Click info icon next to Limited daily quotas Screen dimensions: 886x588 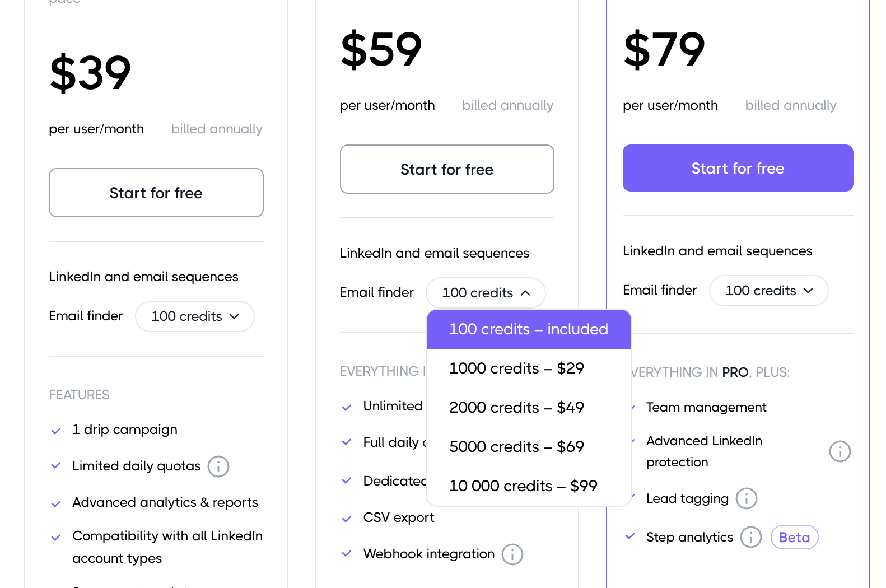click(x=218, y=466)
